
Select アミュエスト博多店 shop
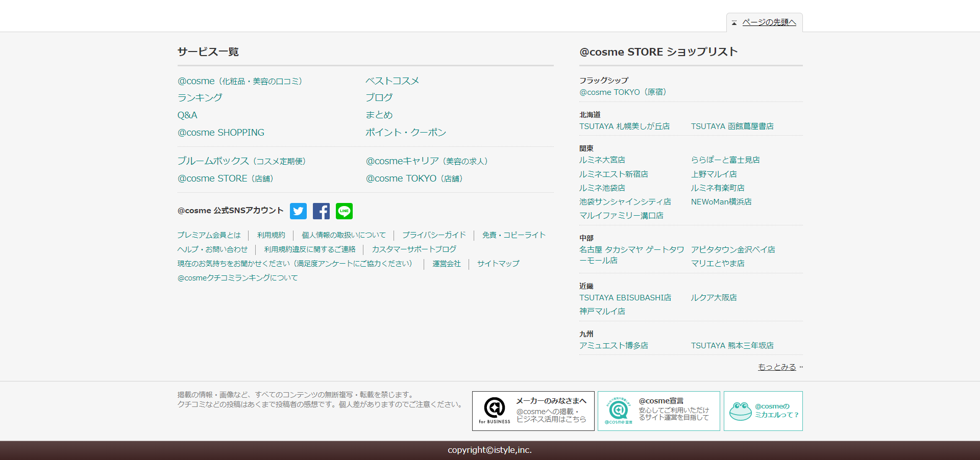[614, 346]
